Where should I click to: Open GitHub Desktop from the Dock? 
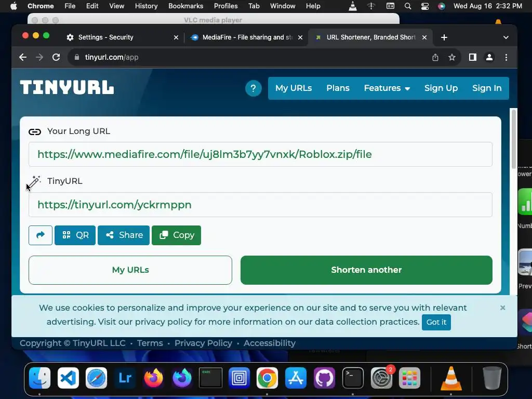click(324, 378)
